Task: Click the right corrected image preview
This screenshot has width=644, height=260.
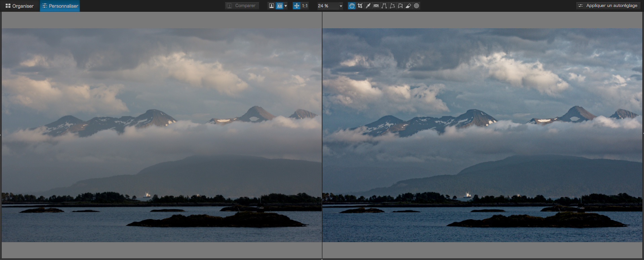Action: (482, 135)
